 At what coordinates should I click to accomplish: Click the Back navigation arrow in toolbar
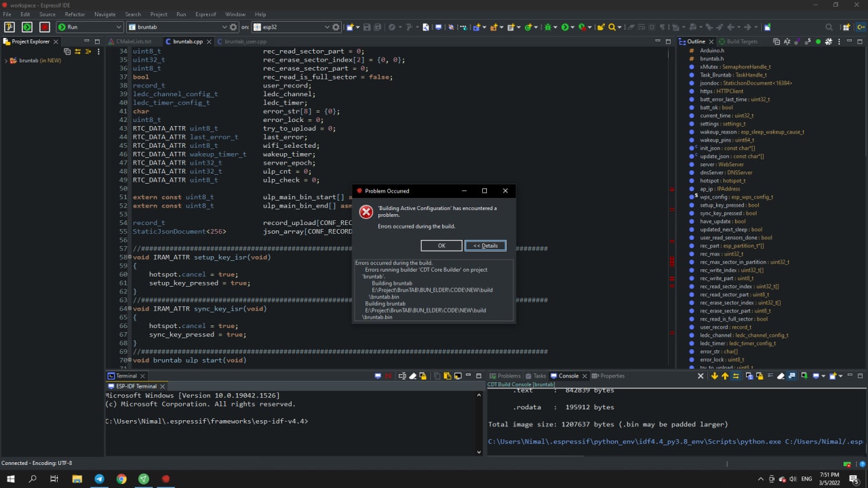(x=730, y=27)
